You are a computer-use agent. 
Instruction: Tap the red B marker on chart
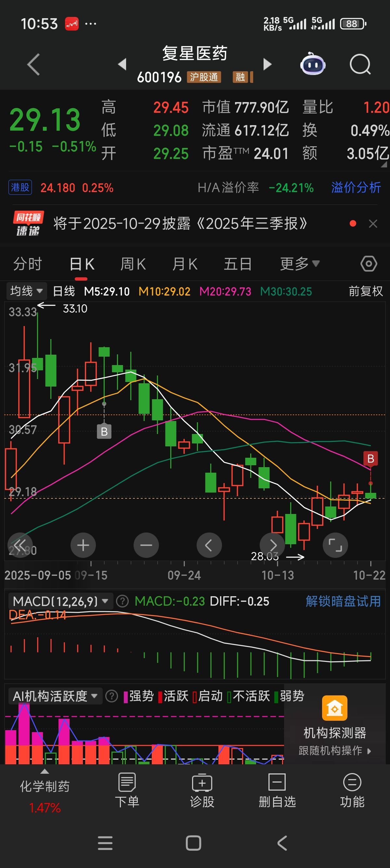(370, 458)
